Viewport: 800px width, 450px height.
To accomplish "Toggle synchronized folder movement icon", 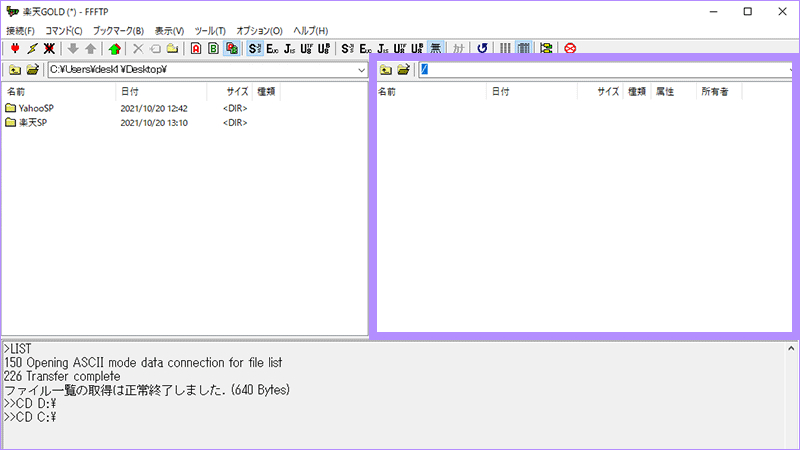I will click(546, 47).
